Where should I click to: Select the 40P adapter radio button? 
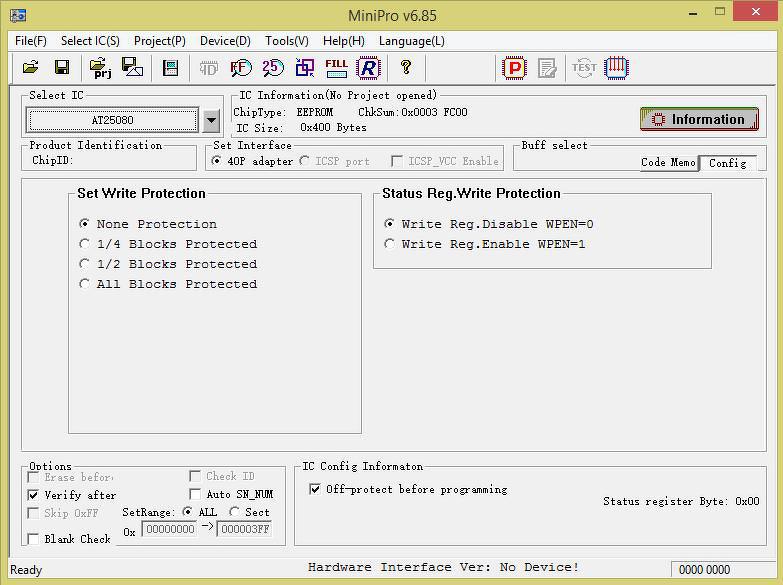(x=216, y=161)
